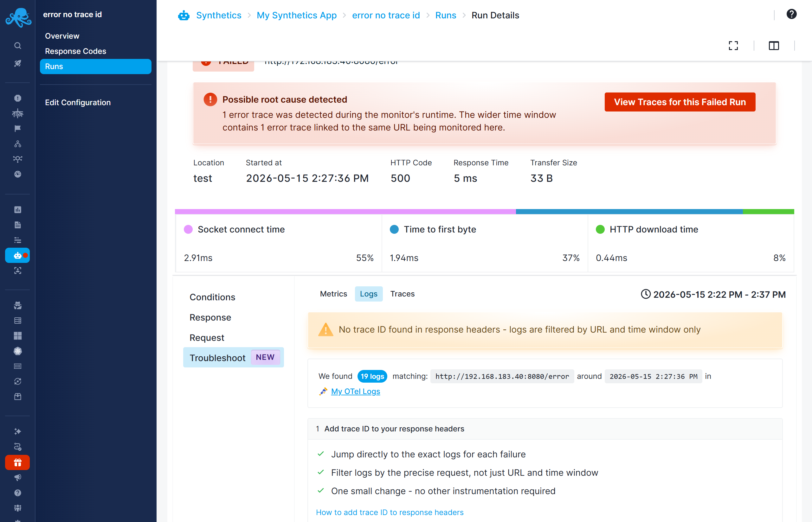Open the search magnifier icon in the sidebar

(x=18, y=45)
